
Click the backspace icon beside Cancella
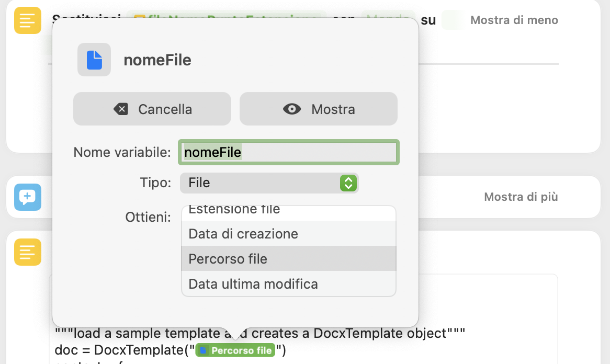(x=121, y=109)
